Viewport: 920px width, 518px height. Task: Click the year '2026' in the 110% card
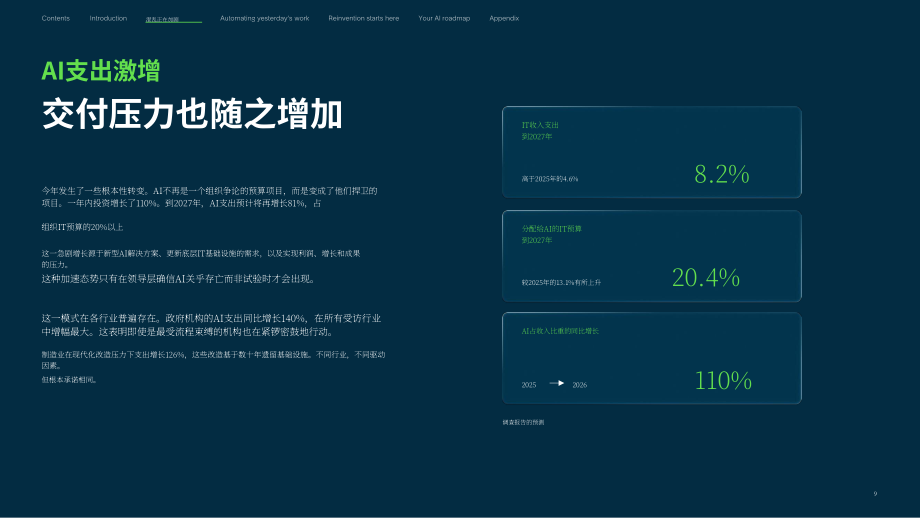click(580, 385)
